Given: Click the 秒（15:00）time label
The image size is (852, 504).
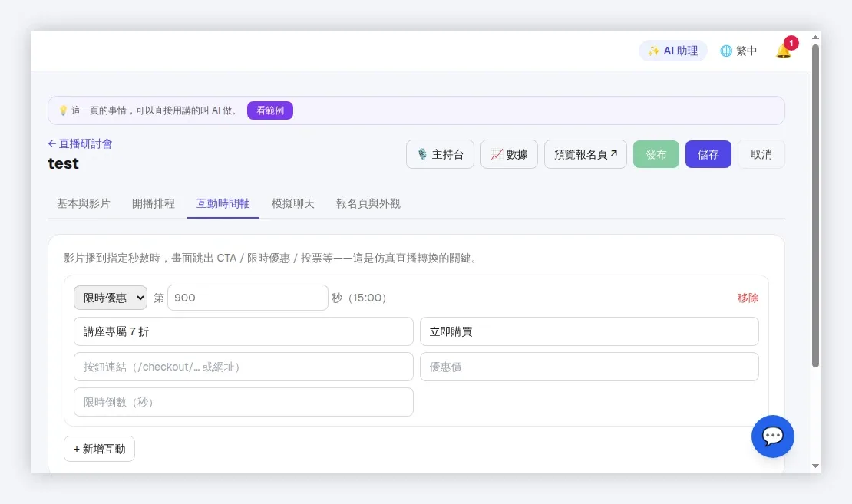Looking at the screenshot, I should click(x=358, y=298).
